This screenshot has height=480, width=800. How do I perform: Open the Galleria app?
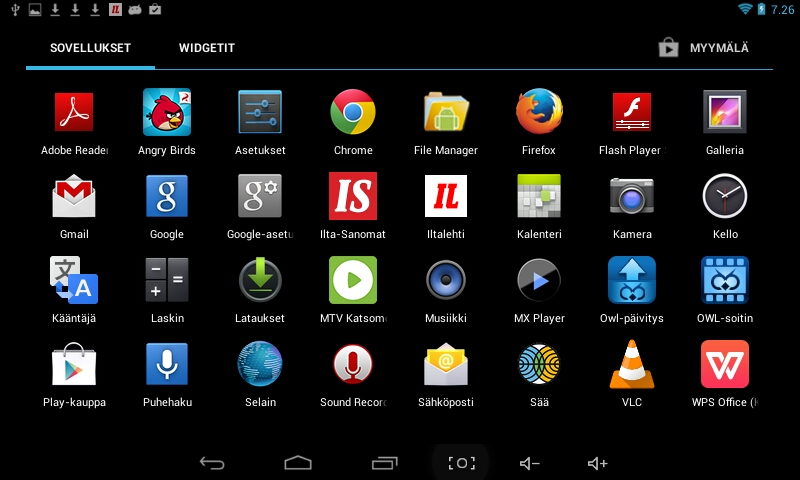[x=725, y=112]
